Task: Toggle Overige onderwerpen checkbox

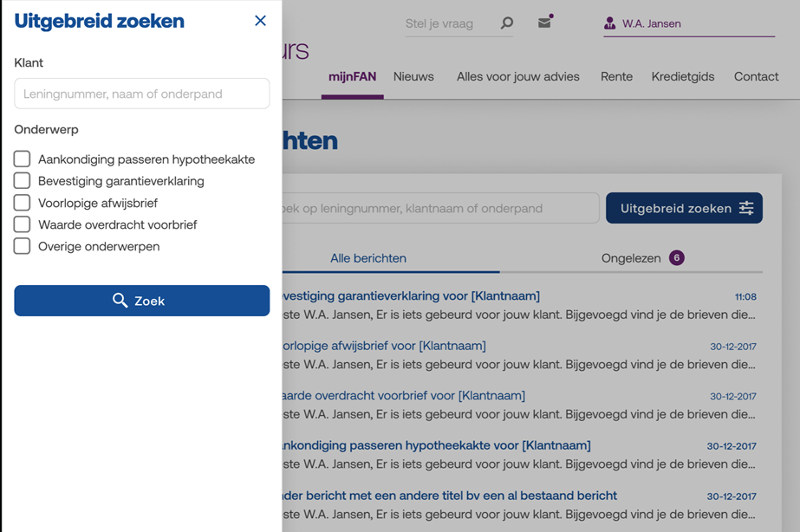Action: coord(23,246)
